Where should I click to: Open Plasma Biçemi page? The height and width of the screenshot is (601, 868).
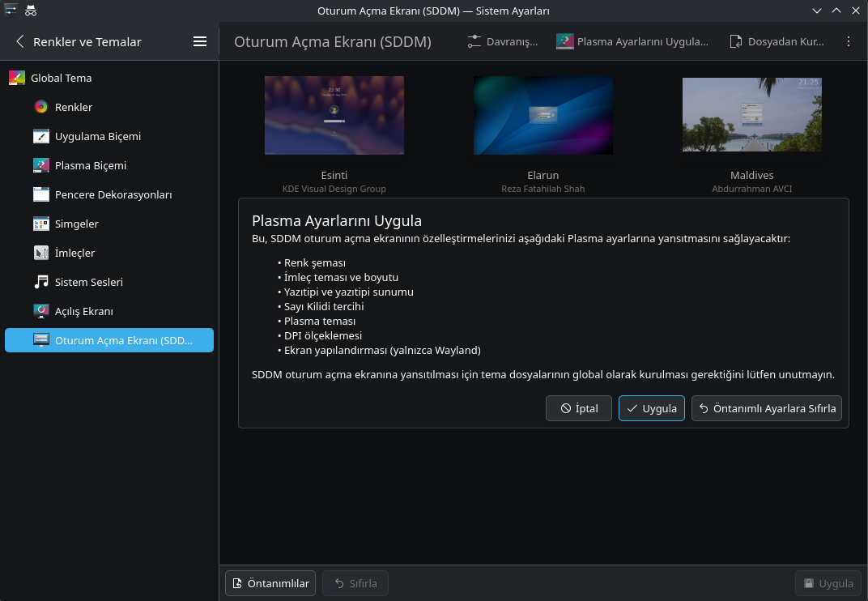(109, 165)
